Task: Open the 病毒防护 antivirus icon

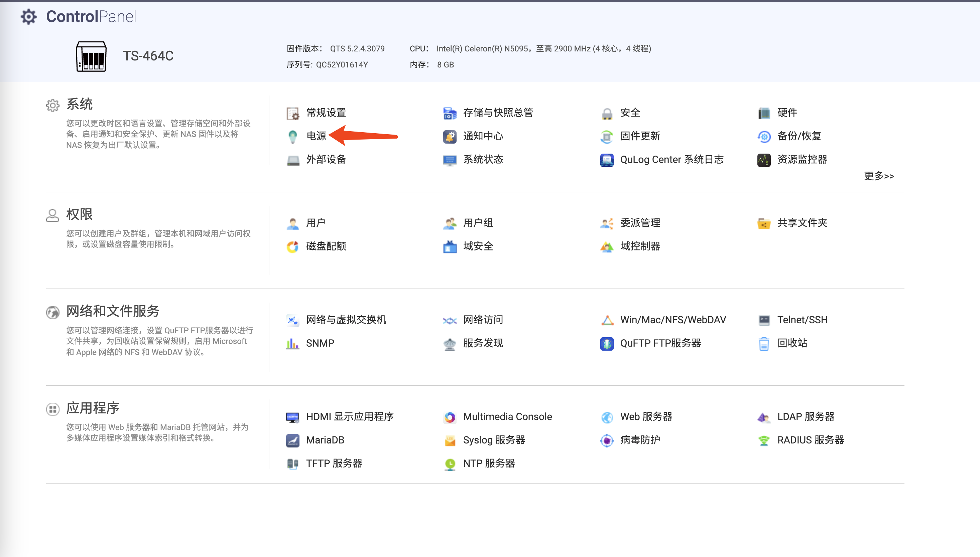Action: click(x=607, y=440)
